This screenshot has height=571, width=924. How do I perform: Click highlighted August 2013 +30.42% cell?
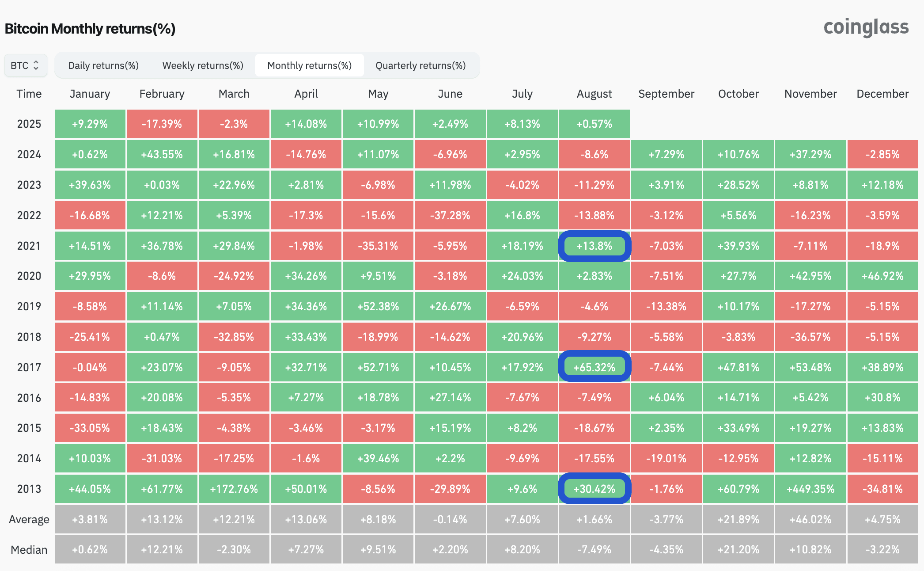[594, 489]
